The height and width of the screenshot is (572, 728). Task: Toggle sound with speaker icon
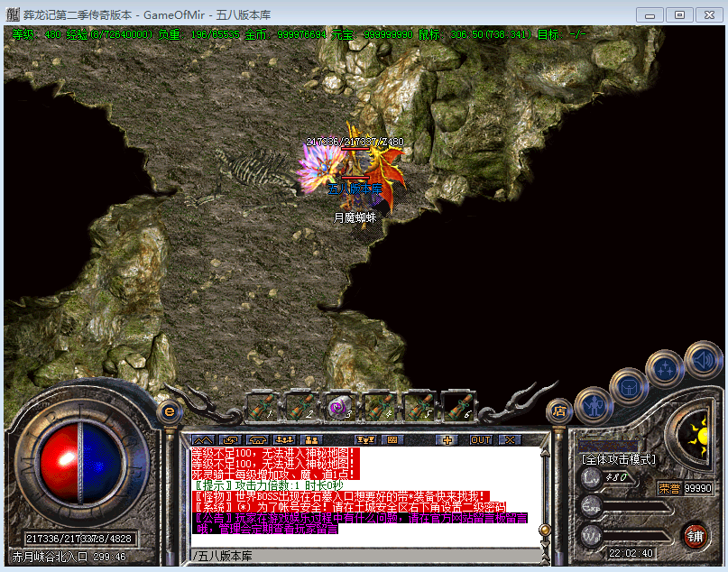click(x=705, y=359)
